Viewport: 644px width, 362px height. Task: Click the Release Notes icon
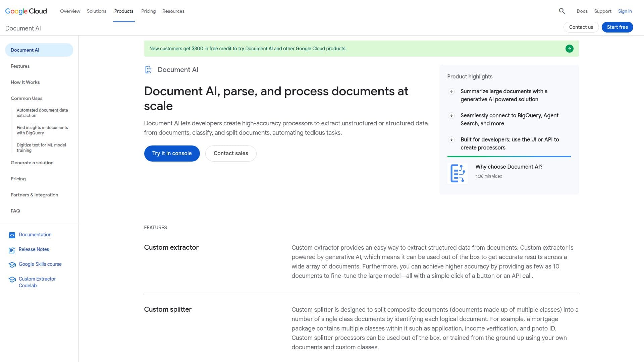(12, 250)
